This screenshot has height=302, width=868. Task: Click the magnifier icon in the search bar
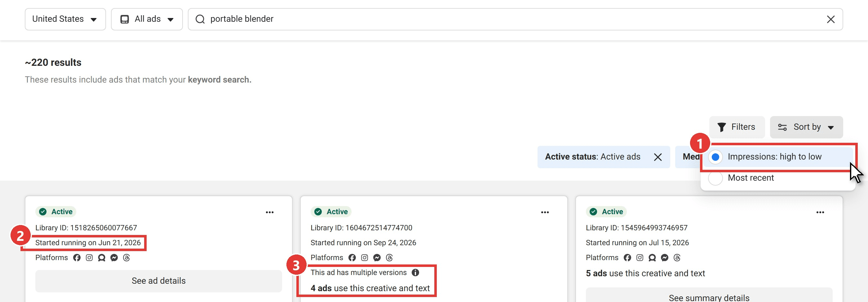click(x=200, y=19)
